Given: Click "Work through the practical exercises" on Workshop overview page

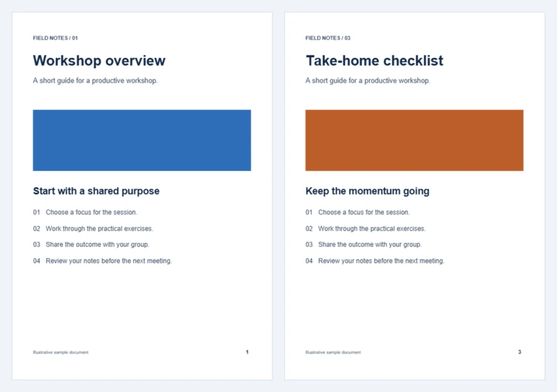Looking at the screenshot, I should tap(93, 229).
